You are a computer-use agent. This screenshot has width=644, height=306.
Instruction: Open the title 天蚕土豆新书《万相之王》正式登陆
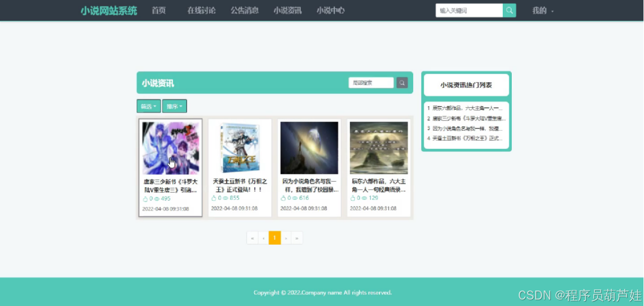tap(240, 185)
